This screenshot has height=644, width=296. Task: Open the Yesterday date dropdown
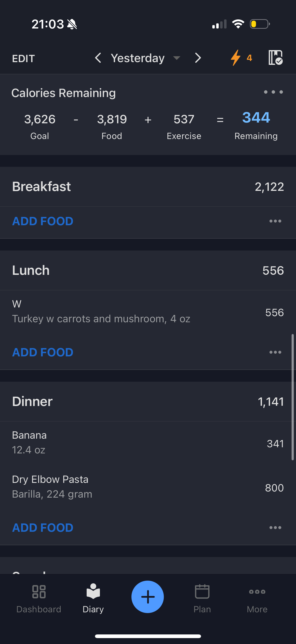[x=145, y=58]
